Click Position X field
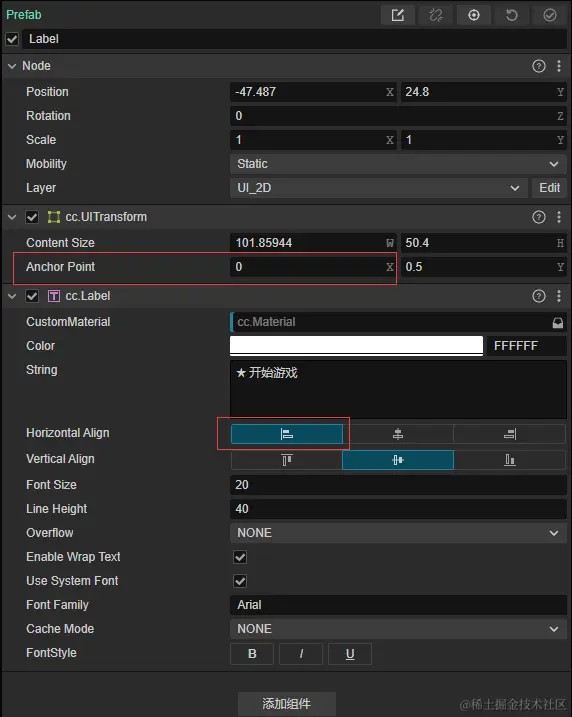The height and width of the screenshot is (717, 572). (313, 92)
